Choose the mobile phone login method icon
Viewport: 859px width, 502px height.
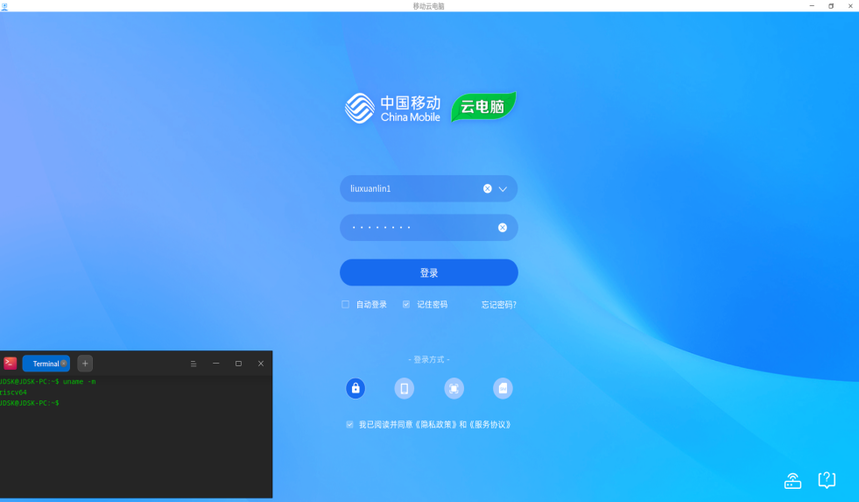[x=404, y=389]
